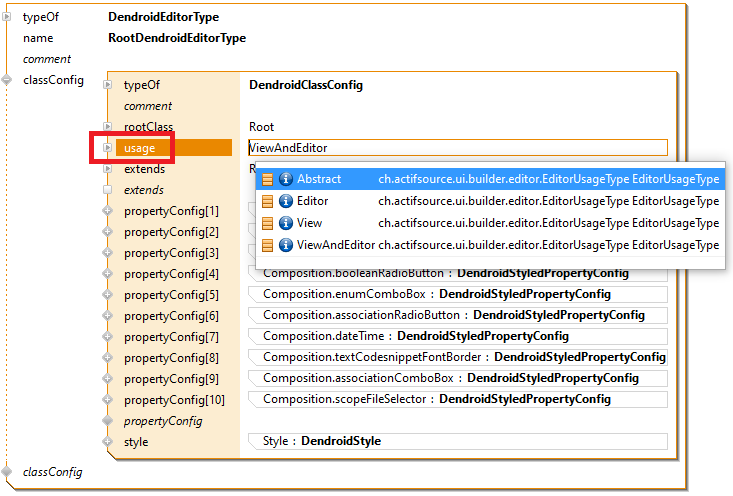Collapse the classConfig diamond node
The width and height of the screenshot is (733, 496).
point(7,80)
